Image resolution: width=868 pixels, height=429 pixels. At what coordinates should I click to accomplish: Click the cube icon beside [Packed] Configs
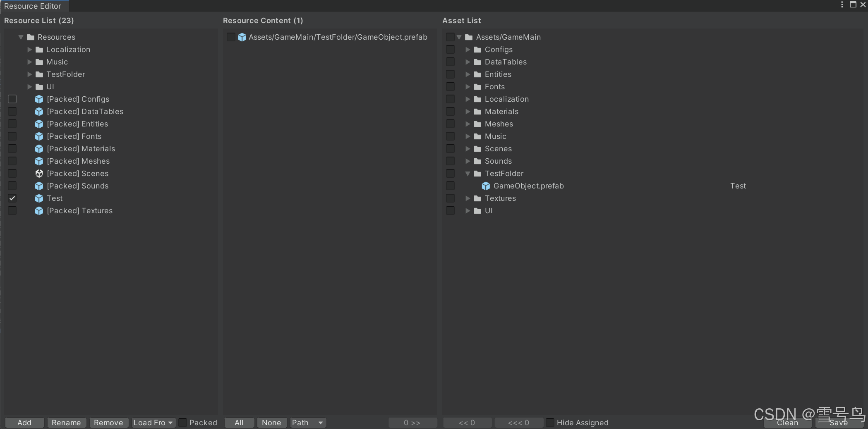(39, 99)
